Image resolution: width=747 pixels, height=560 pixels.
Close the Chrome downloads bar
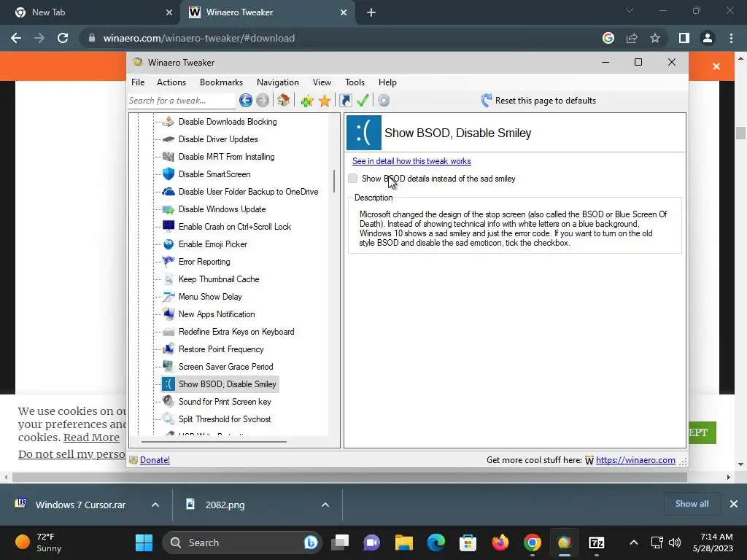pyautogui.click(x=734, y=504)
